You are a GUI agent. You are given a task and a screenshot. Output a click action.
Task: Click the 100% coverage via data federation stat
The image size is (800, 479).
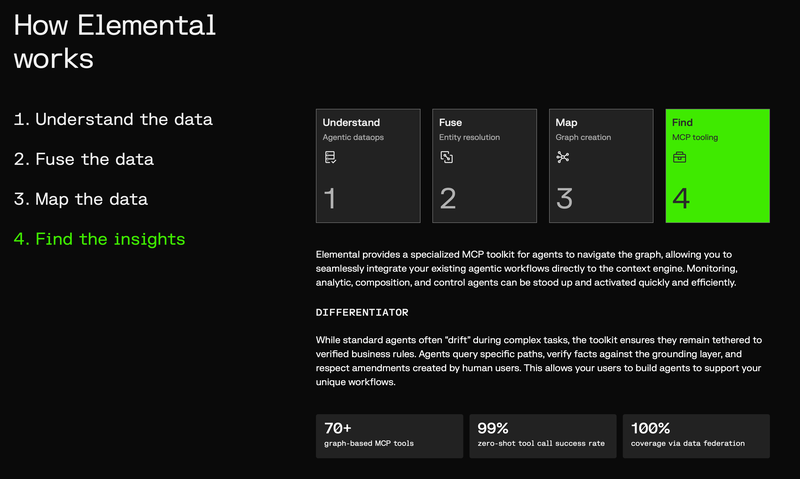pyautogui.click(x=696, y=436)
